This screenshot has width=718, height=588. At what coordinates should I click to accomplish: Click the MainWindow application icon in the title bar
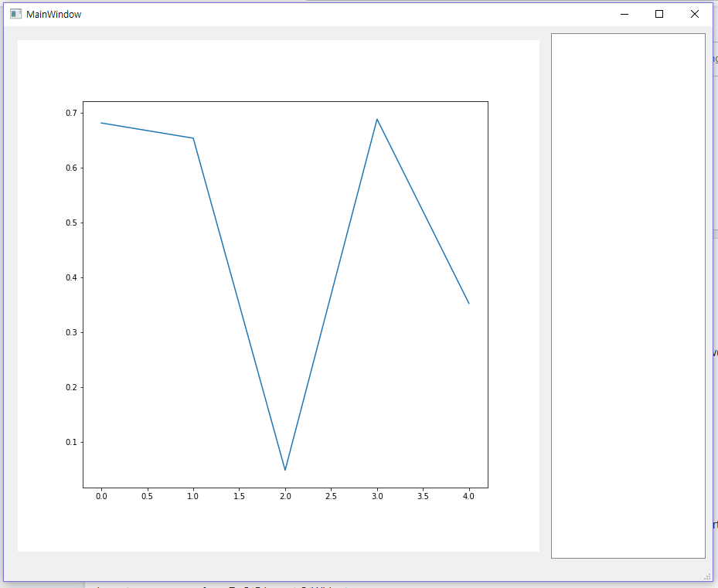(x=15, y=13)
